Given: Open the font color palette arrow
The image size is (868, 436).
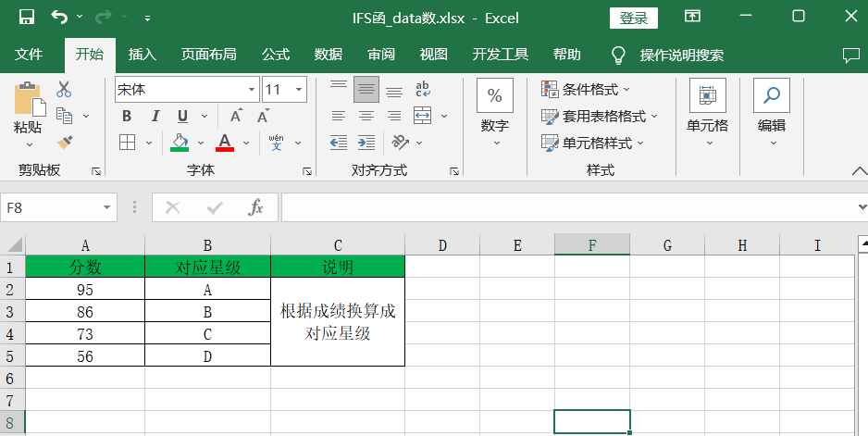Looking at the screenshot, I should click(x=246, y=143).
